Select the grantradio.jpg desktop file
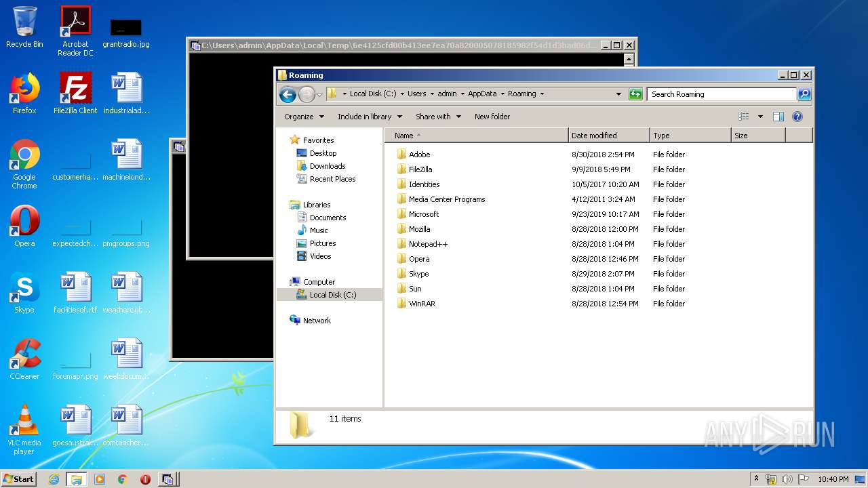This screenshot has width=868, height=488. point(126,33)
